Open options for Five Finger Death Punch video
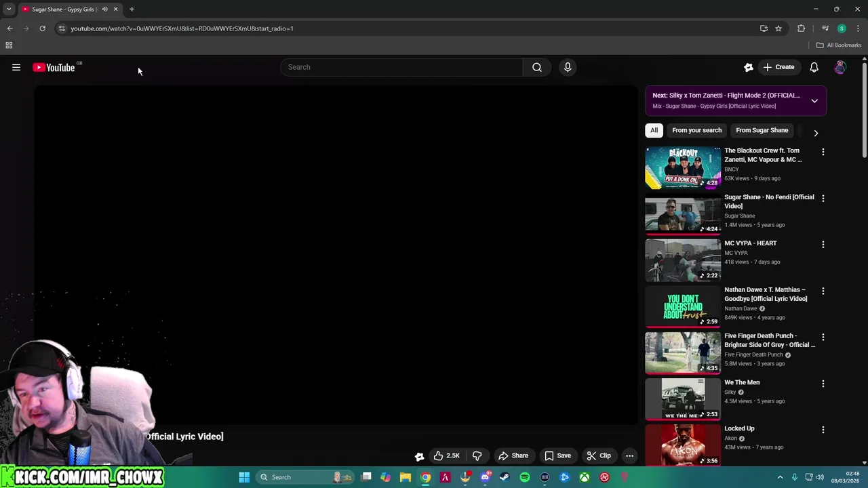Image resolution: width=868 pixels, height=488 pixels. coord(823,337)
